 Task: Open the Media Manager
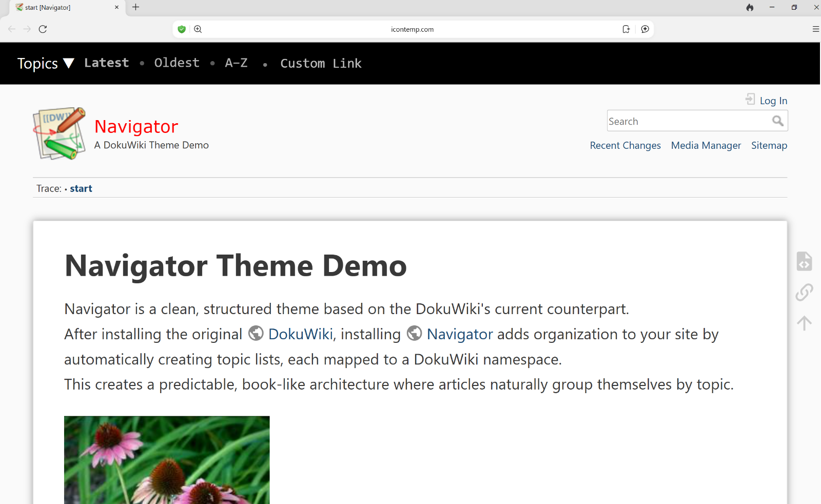706,145
